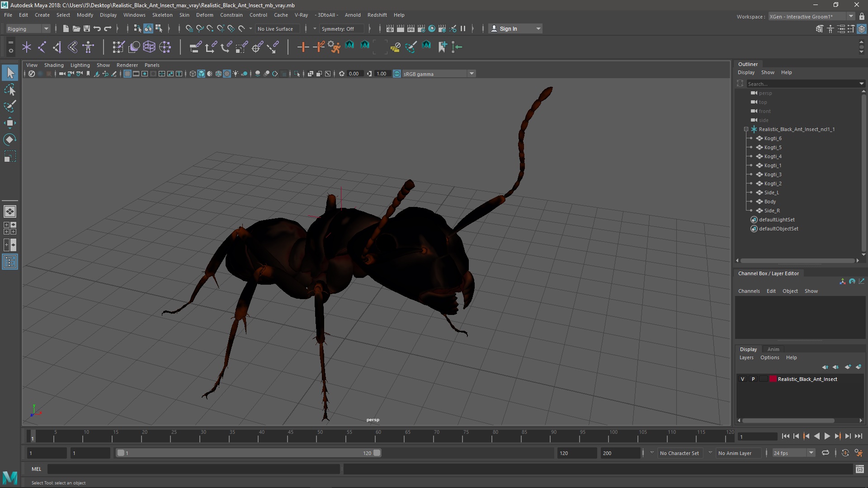Click the Outliner layout icon in sidebar
The width and height of the screenshot is (868, 488).
[x=10, y=262]
